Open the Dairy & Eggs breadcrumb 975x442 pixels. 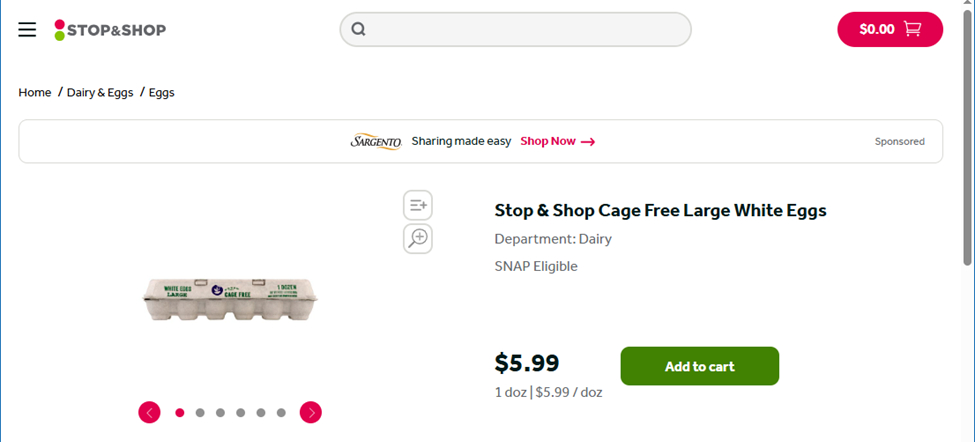100,92
